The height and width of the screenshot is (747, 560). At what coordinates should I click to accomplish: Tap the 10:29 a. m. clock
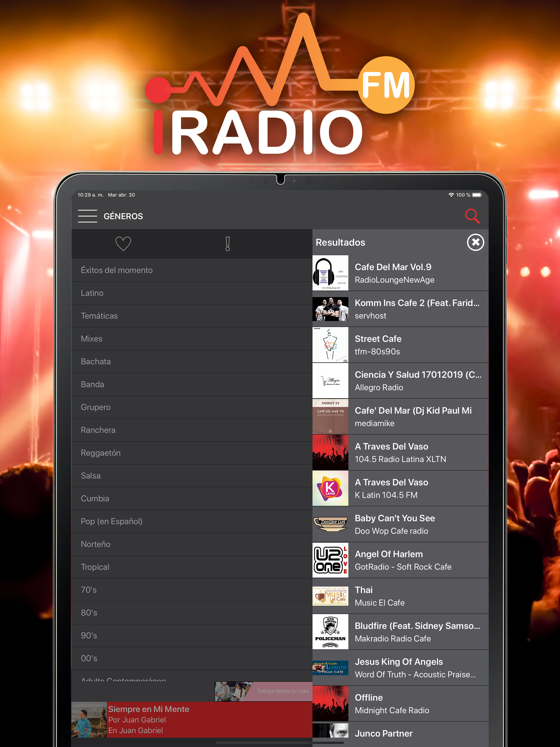pyautogui.click(x=91, y=195)
